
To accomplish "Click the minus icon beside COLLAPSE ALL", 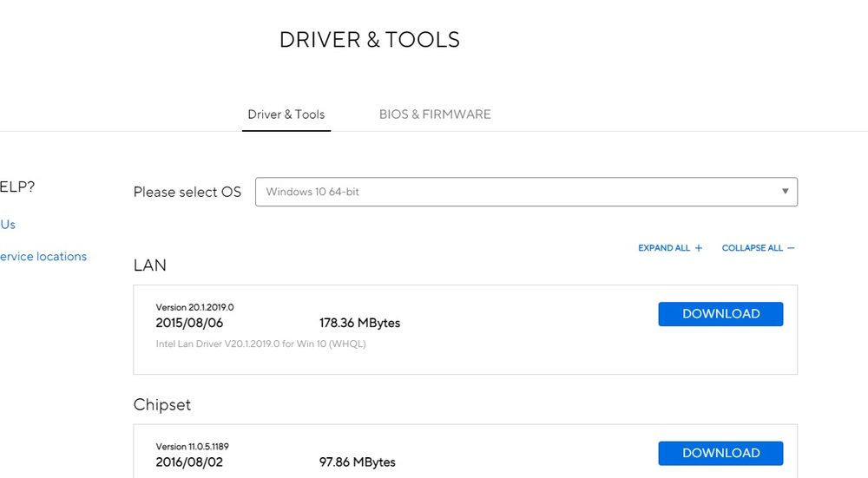I will tap(791, 248).
